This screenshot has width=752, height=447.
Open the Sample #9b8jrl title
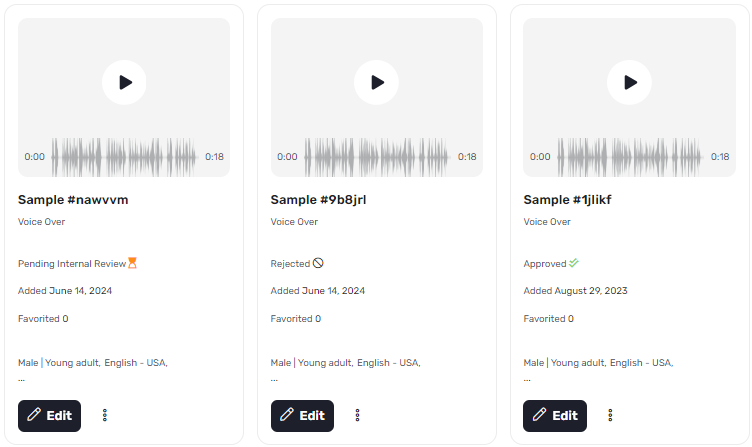[x=318, y=200]
